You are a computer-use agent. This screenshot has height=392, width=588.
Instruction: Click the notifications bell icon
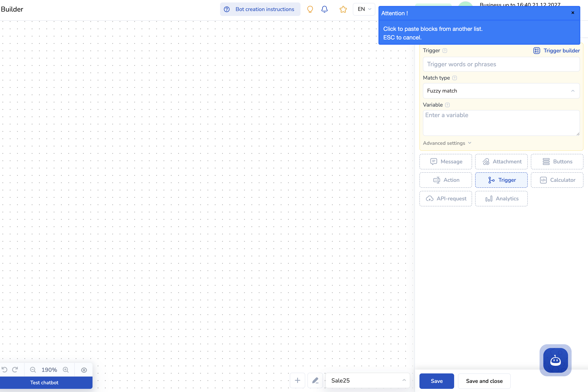(x=324, y=9)
